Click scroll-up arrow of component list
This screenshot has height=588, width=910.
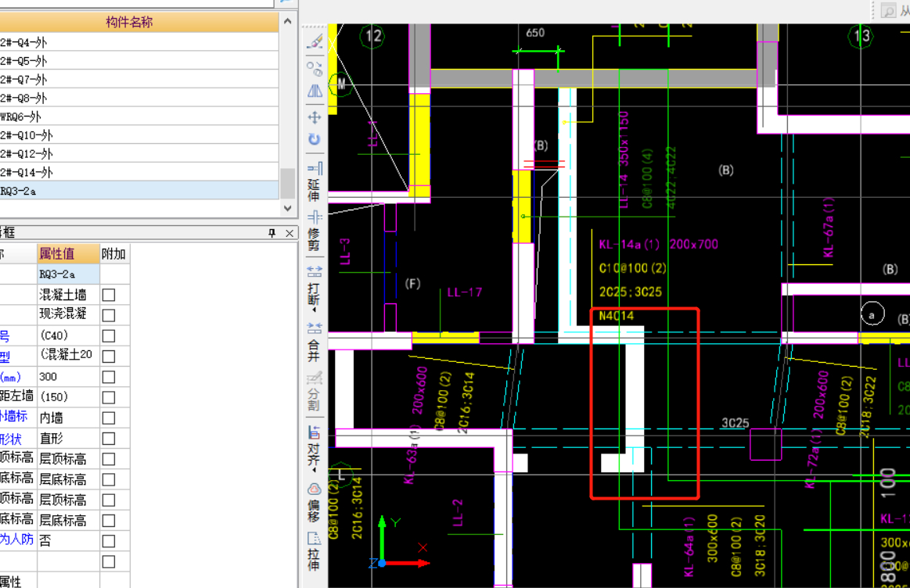click(x=288, y=21)
